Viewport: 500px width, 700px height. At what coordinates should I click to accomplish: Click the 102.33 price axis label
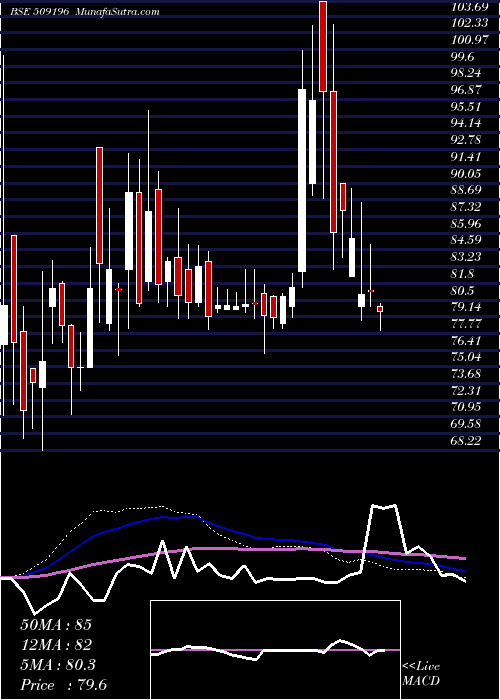tap(469, 23)
